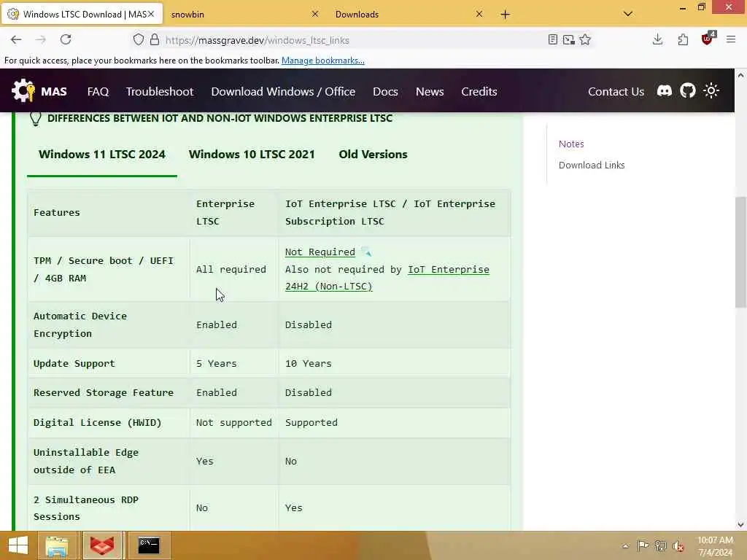The image size is (747, 560).
Task: Click the scrollbar down arrow
Action: pyautogui.click(x=740, y=525)
